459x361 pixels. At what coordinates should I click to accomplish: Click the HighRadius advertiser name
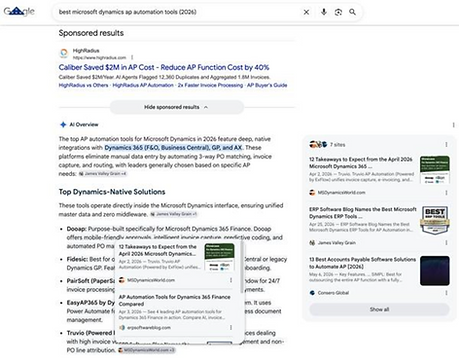pos(86,51)
